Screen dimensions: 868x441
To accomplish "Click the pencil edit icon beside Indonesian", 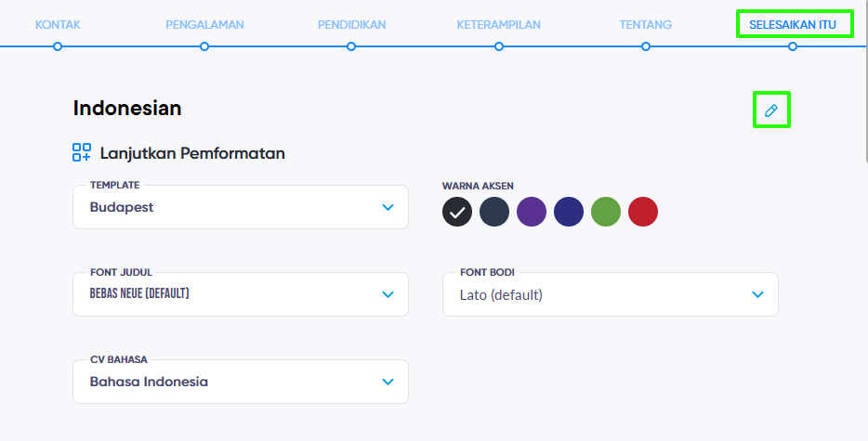I will coord(771,110).
